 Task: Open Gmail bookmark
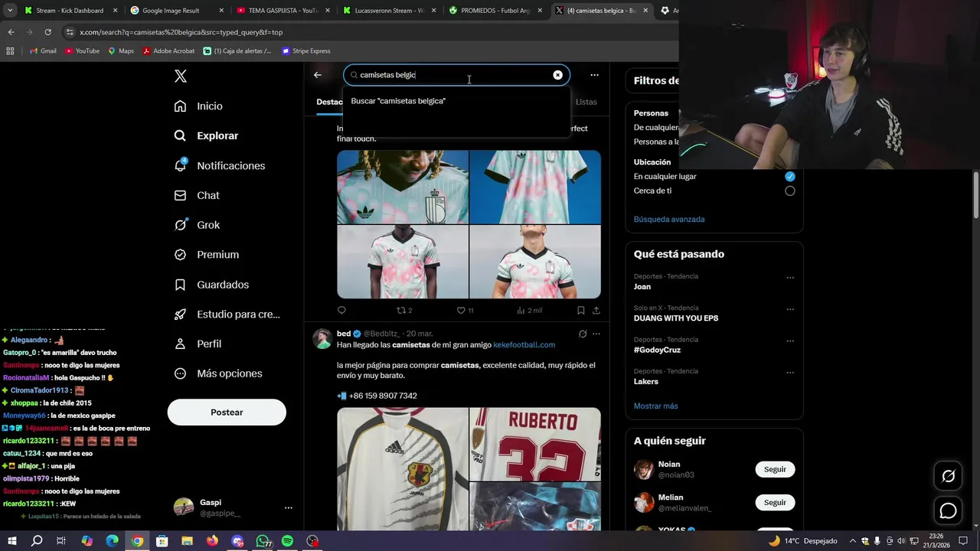pyautogui.click(x=43, y=51)
